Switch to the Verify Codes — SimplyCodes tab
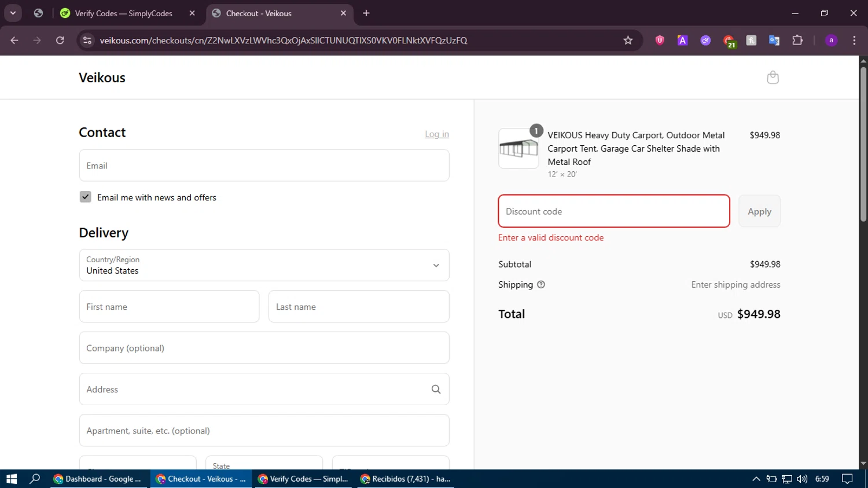This screenshot has height=488, width=868. [123, 13]
